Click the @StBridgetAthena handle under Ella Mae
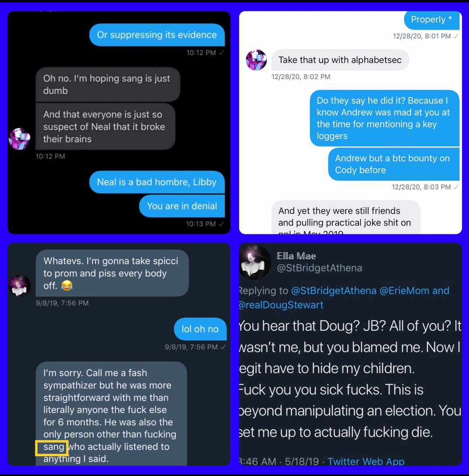The width and height of the screenshot is (469, 476). 319,268
